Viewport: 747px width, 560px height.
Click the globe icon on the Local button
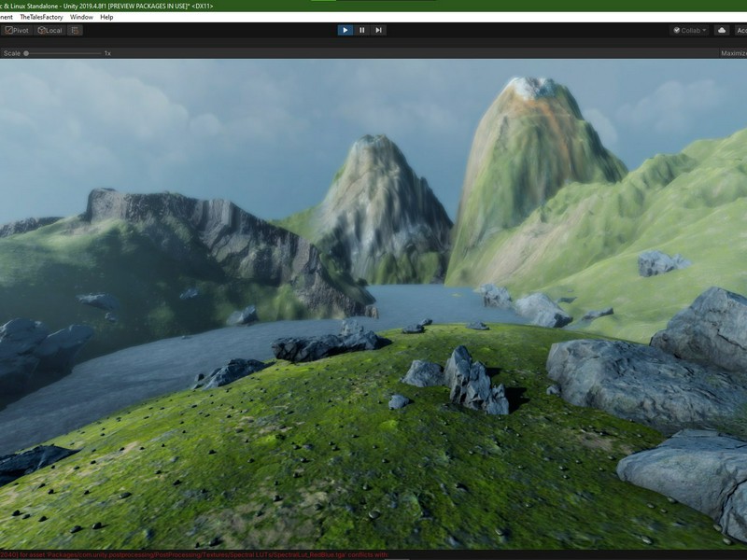click(41, 31)
